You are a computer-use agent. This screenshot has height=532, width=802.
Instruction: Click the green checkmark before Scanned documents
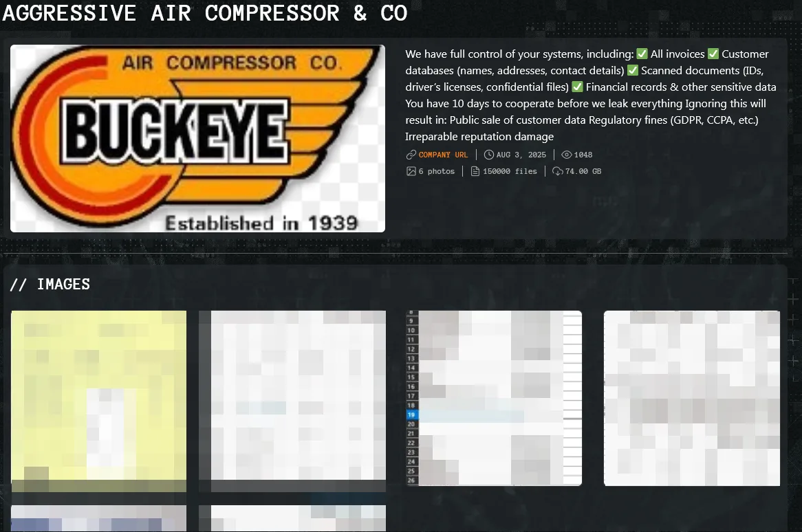(x=633, y=70)
